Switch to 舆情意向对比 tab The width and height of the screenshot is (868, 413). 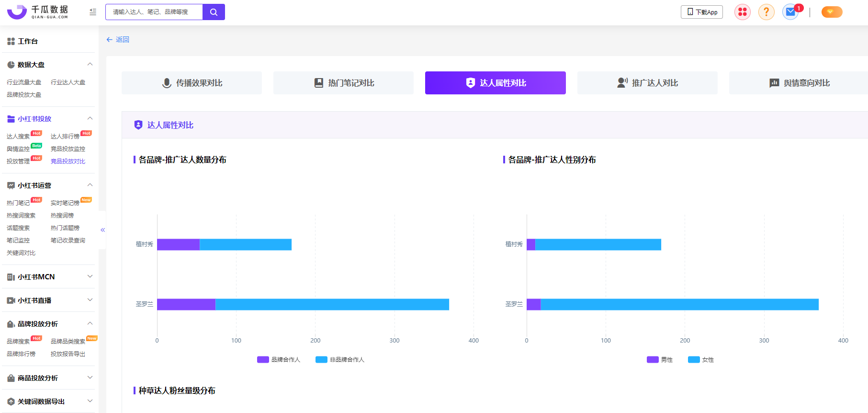click(x=799, y=83)
